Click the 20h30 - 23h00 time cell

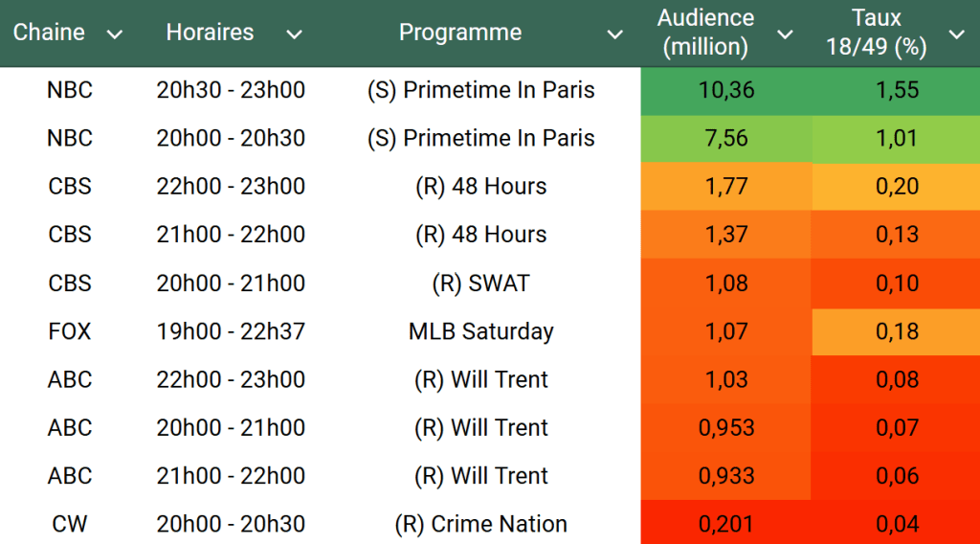click(x=231, y=91)
